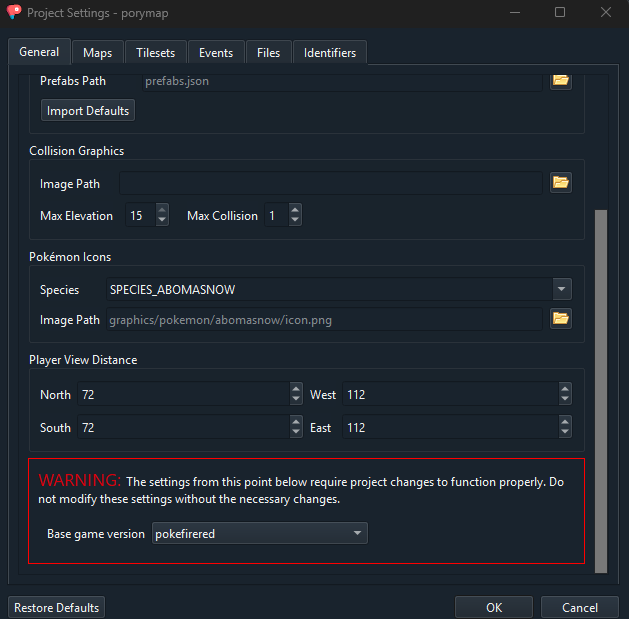Increase Max Elevation with up arrow
Screen dimensions: 629x619
163,211
